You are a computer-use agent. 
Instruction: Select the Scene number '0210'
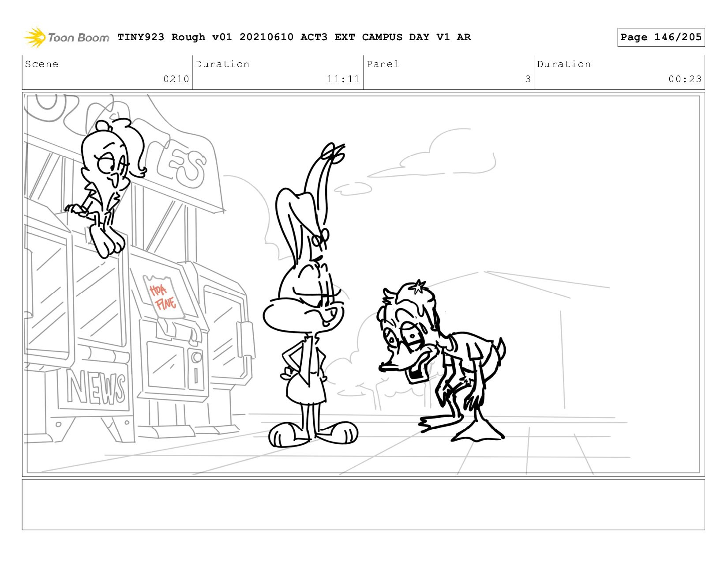[x=176, y=79]
